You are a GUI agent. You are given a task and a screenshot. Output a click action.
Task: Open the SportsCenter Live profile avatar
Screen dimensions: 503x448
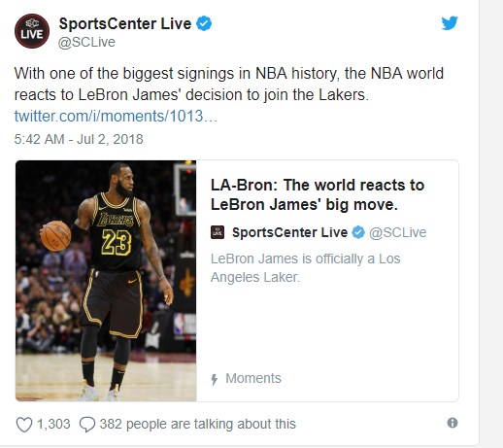click(x=32, y=31)
